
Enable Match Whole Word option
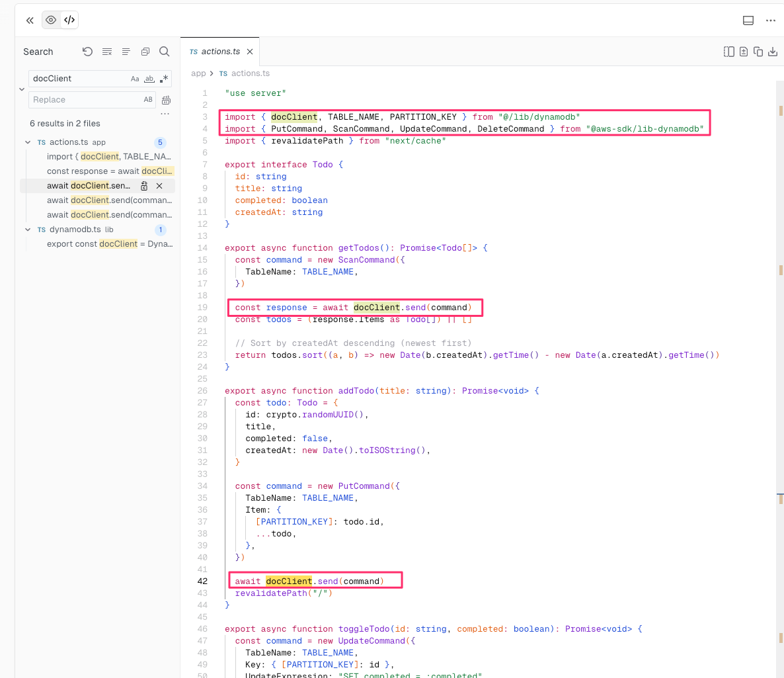click(x=149, y=79)
